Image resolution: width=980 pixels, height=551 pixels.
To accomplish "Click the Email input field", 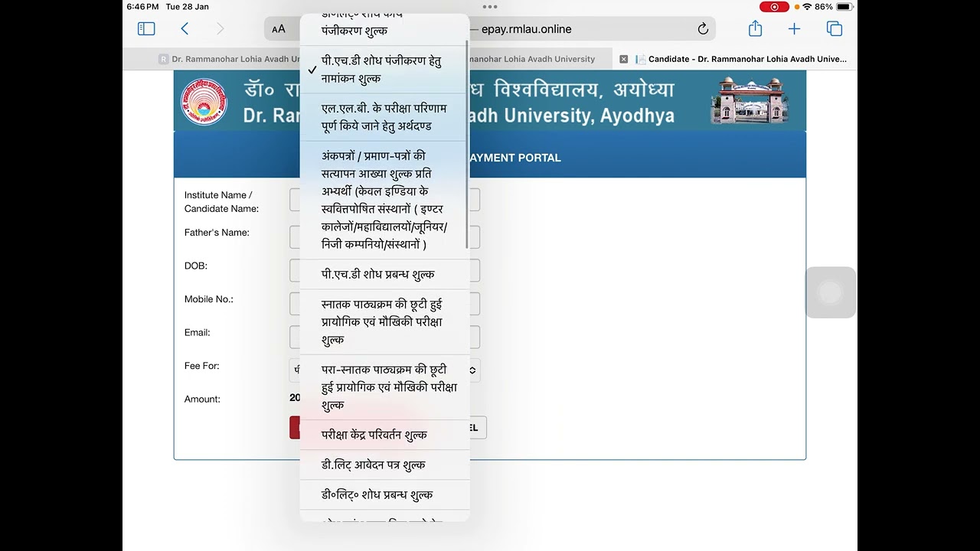I will pyautogui.click(x=384, y=337).
